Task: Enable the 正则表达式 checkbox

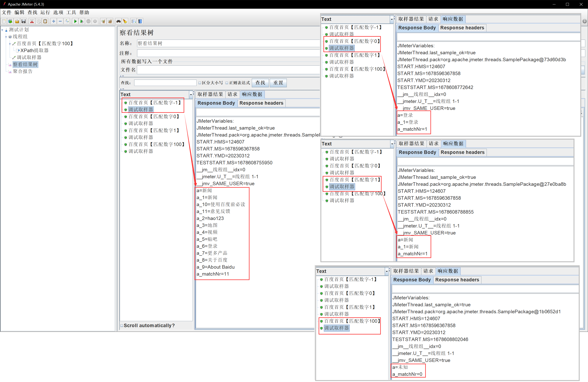Action: [227, 83]
